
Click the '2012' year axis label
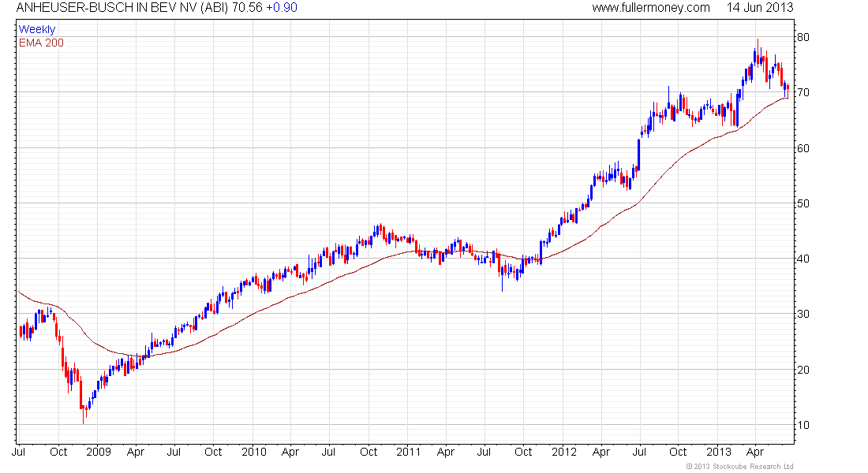[x=564, y=452]
